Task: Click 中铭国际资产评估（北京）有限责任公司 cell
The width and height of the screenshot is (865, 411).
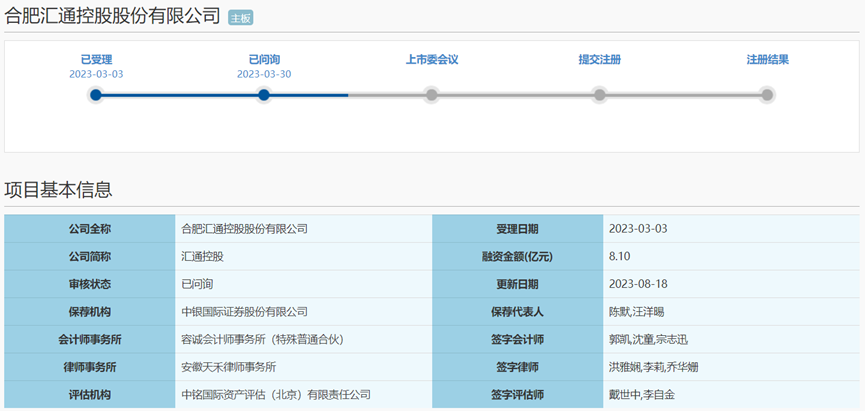Action: [x=303, y=394]
